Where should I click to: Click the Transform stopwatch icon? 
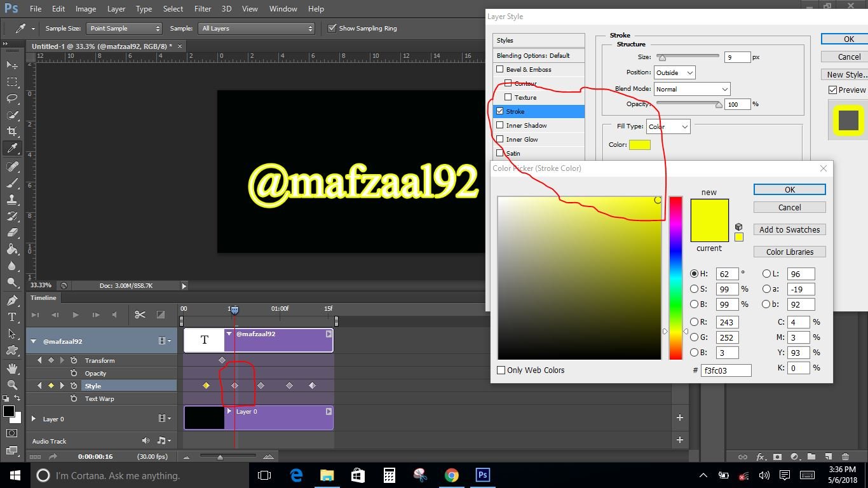(x=74, y=360)
